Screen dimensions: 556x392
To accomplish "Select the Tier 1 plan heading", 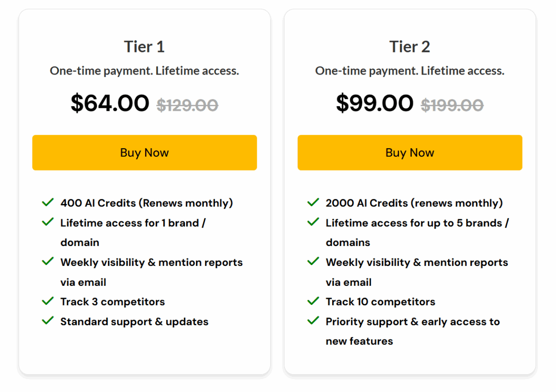I will coord(144,47).
